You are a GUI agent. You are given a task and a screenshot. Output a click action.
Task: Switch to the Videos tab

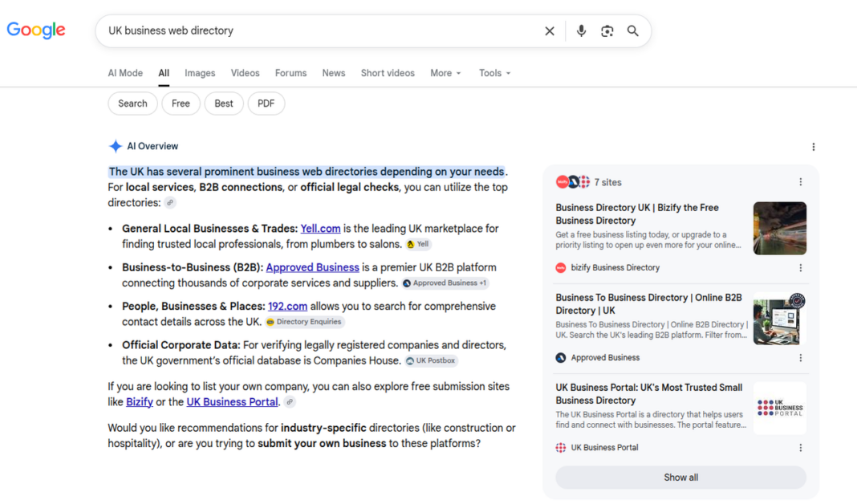coord(245,73)
